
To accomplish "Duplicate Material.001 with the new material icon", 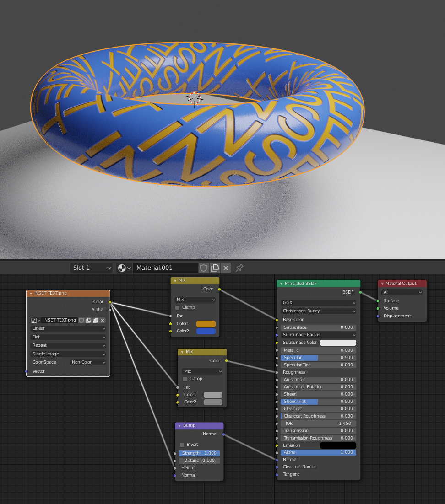I will pyautogui.click(x=215, y=268).
